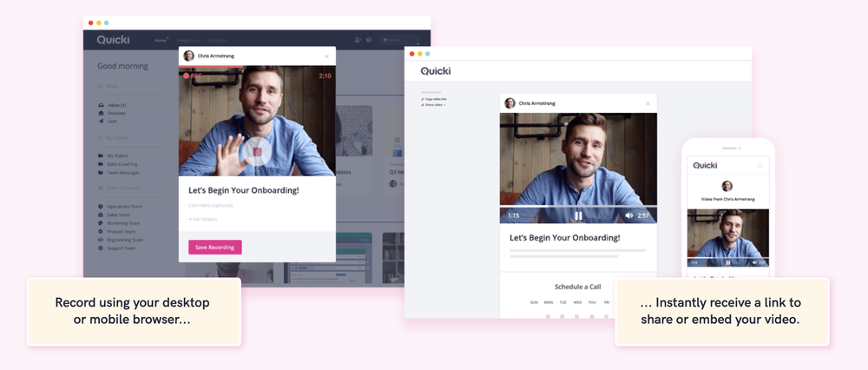Click 'Video from Chris Armstrong' on the phone
Screen dimensions: 868x370
[728, 199]
